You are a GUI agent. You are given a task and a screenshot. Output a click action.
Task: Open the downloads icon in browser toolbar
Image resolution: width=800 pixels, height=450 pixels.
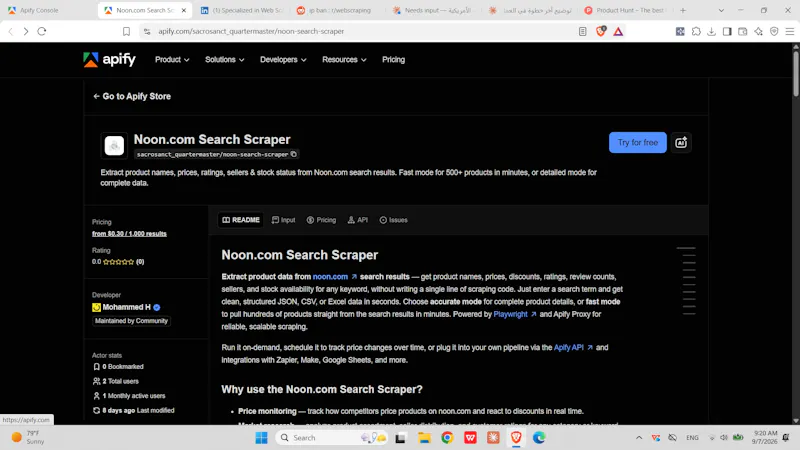click(711, 31)
